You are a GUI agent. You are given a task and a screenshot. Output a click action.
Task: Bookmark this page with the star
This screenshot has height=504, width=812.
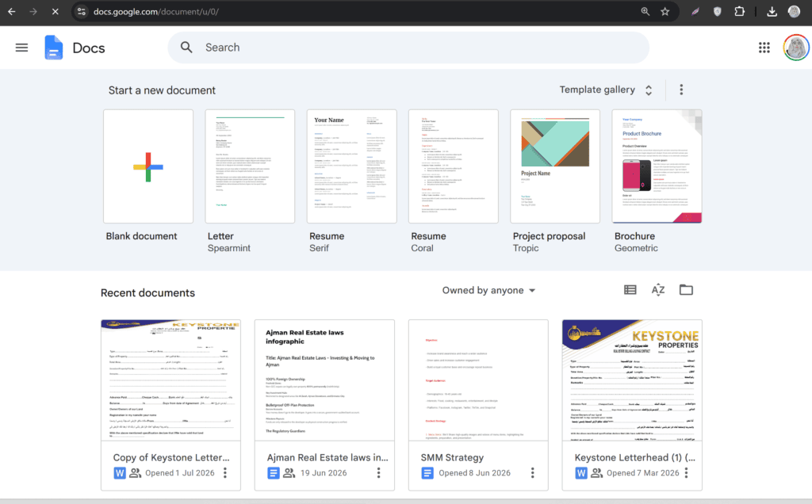[x=665, y=11]
